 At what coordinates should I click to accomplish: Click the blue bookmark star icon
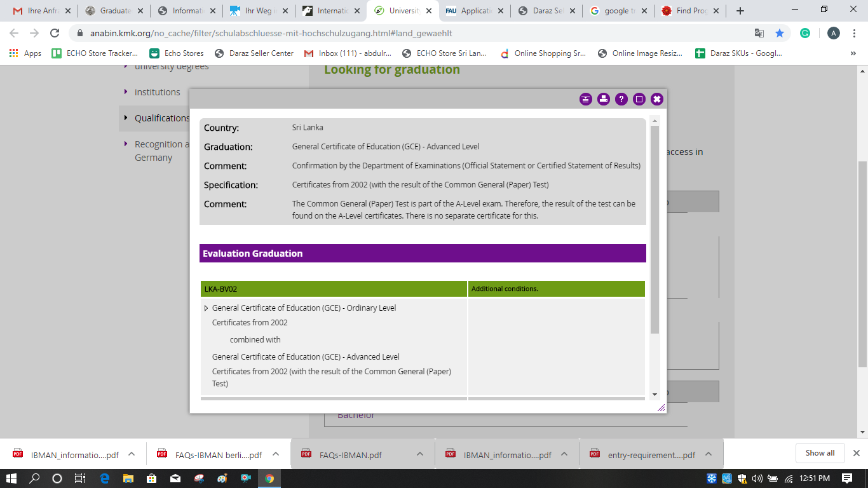click(x=780, y=33)
